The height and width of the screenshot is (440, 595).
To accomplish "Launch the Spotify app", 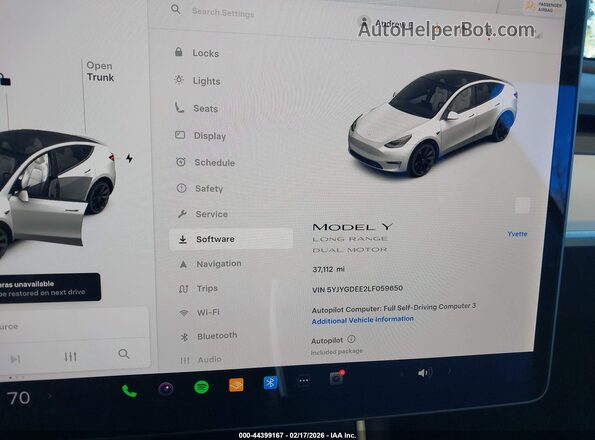I will tap(201, 387).
